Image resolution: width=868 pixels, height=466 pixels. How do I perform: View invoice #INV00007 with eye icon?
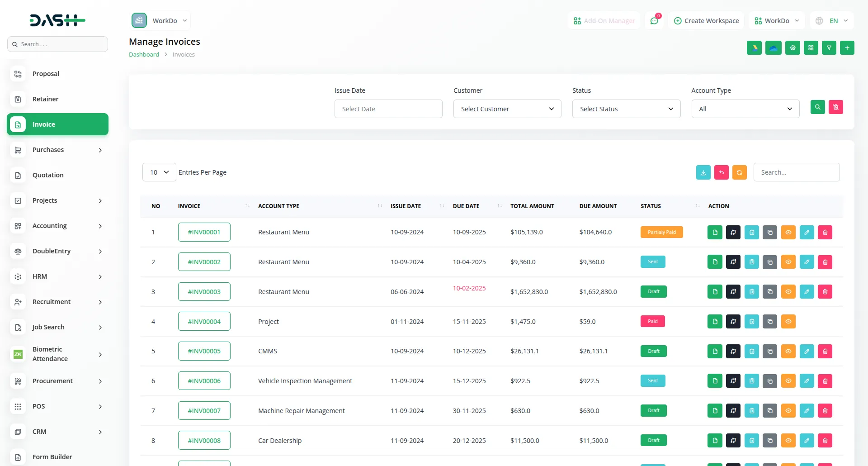point(788,411)
